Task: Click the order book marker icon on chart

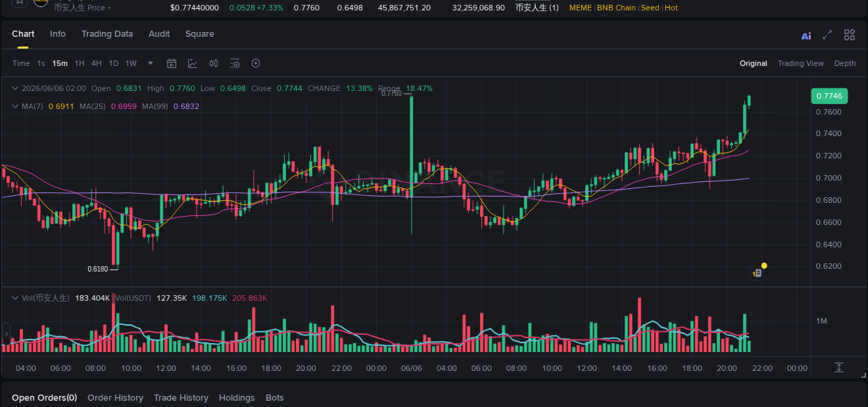Action: pos(758,274)
